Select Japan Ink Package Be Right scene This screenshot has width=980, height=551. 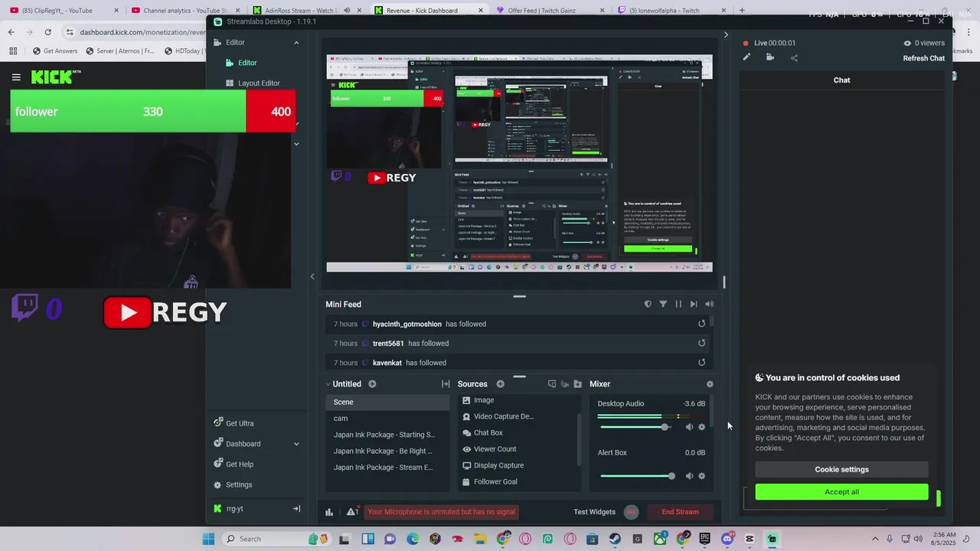[x=387, y=451]
